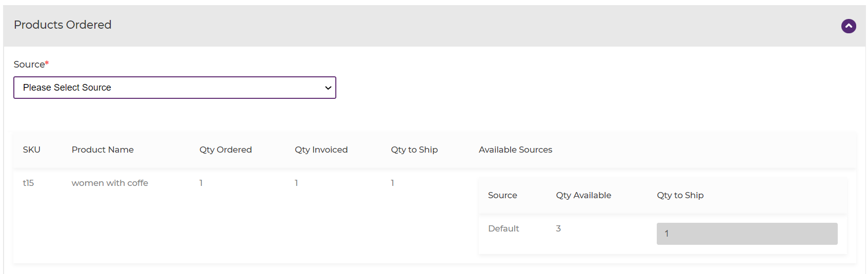Click the Qty to Ship input for Default
Viewport: 868px width, 274px height.
pos(746,234)
